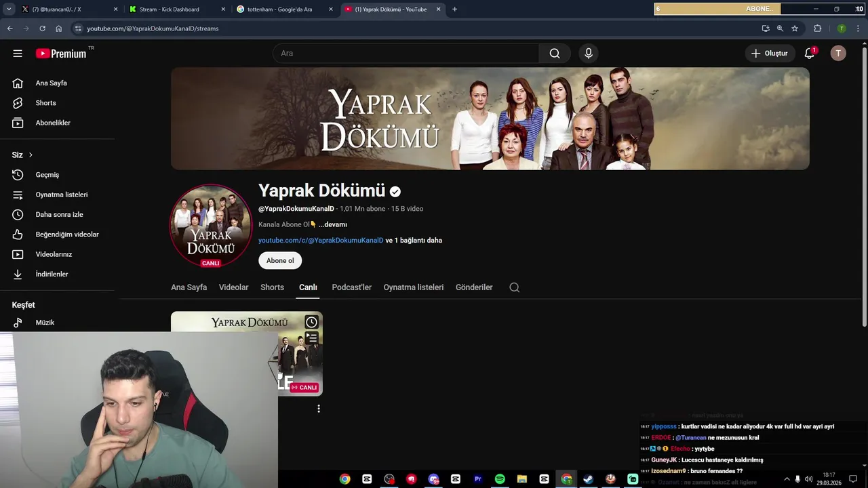This screenshot has height=488, width=868.
Task: Click the Yaprak Dökümü channel banner
Action: (x=490, y=119)
